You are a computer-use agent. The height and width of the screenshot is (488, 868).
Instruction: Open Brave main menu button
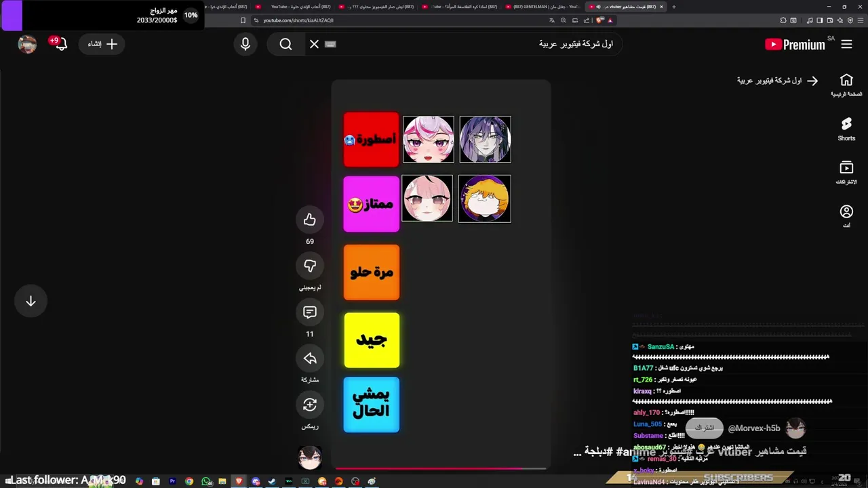(861, 20)
